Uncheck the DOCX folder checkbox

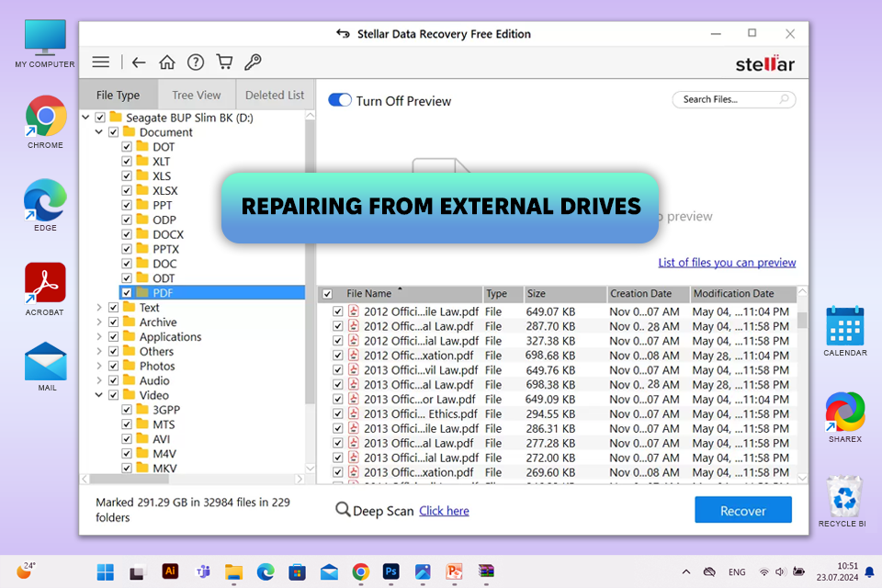127,234
